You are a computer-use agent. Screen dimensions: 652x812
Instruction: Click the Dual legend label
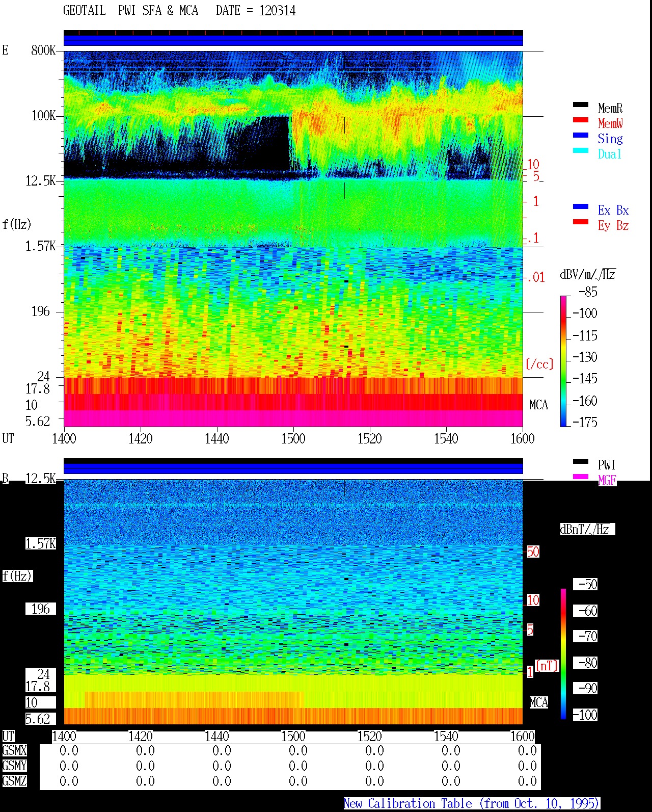coord(610,154)
